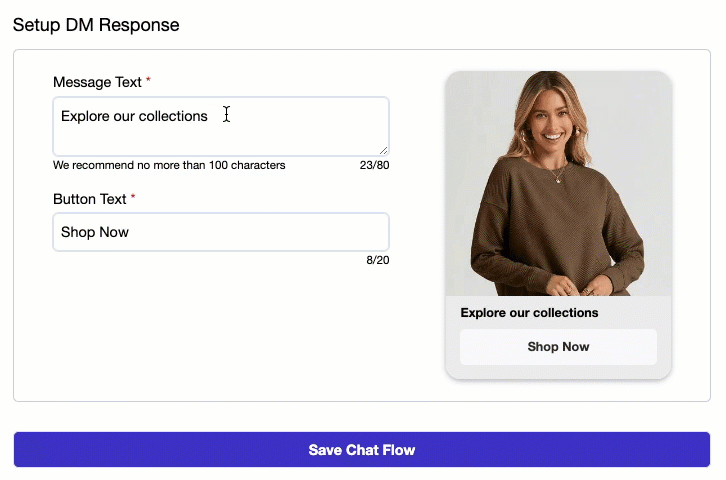726x480 pixels.
Task: Click the Message Text textarea
Action: click(x=220, y=126)
